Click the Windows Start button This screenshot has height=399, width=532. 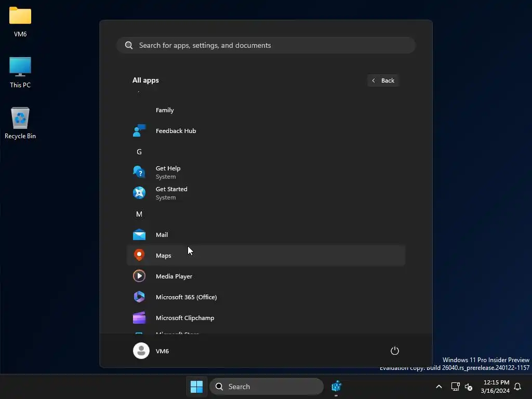[x=196, y=387]
